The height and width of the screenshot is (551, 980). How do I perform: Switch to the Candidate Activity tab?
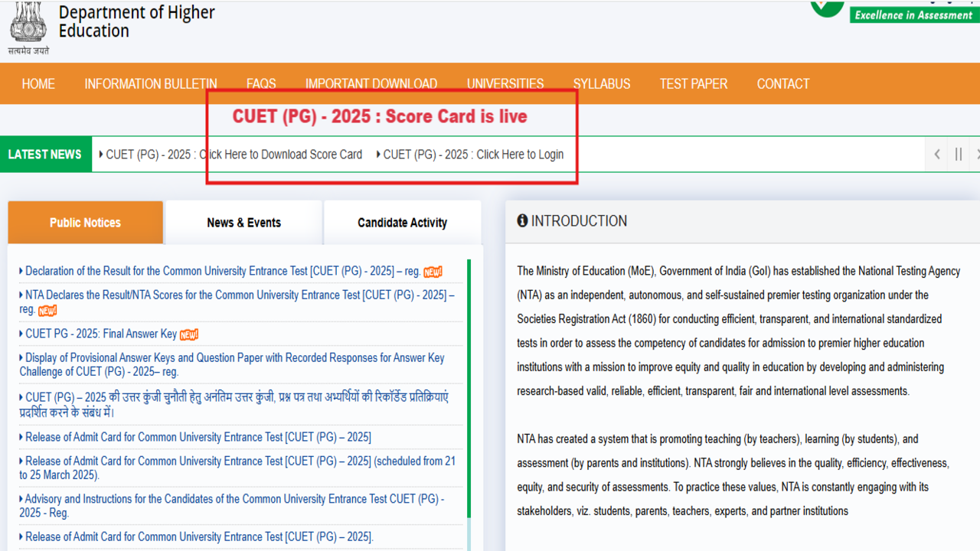[402, 223]
